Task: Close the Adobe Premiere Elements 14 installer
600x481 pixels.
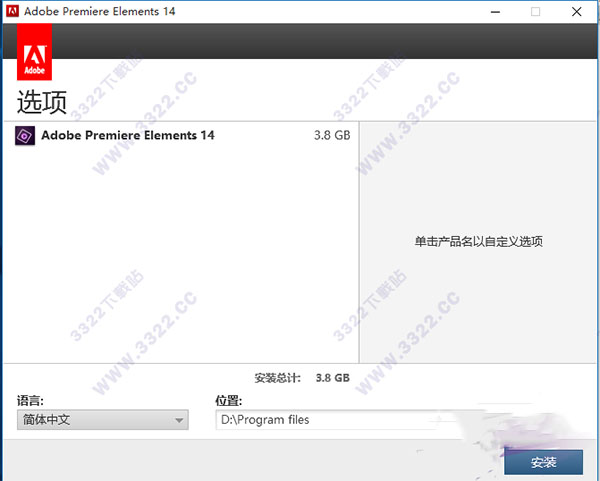Action: pos(577,12)
